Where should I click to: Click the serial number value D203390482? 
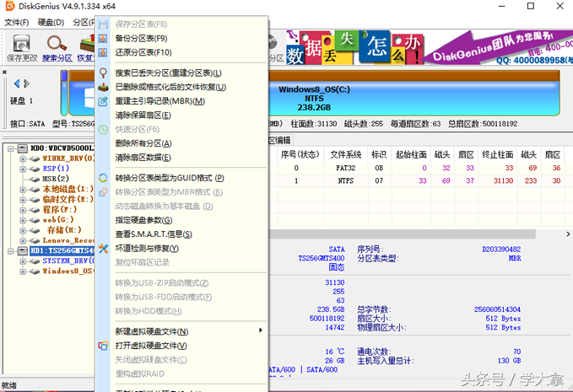[x=501, y=250]
